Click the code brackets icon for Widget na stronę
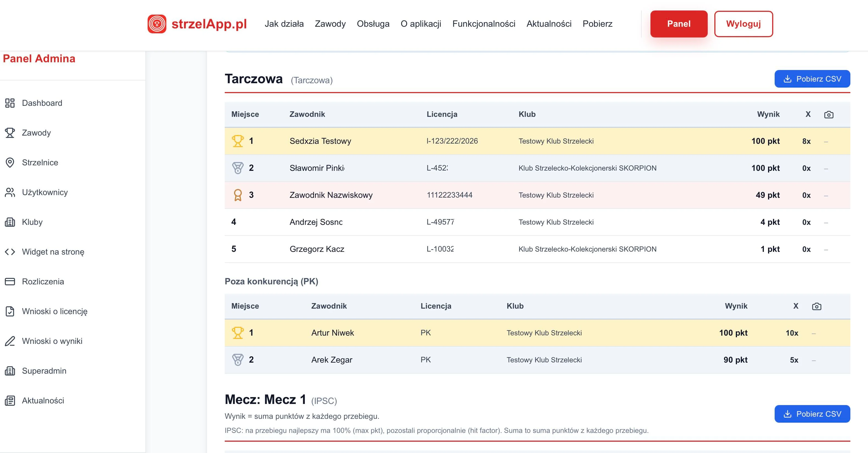 pyautogui.click(x=10, y=252)
